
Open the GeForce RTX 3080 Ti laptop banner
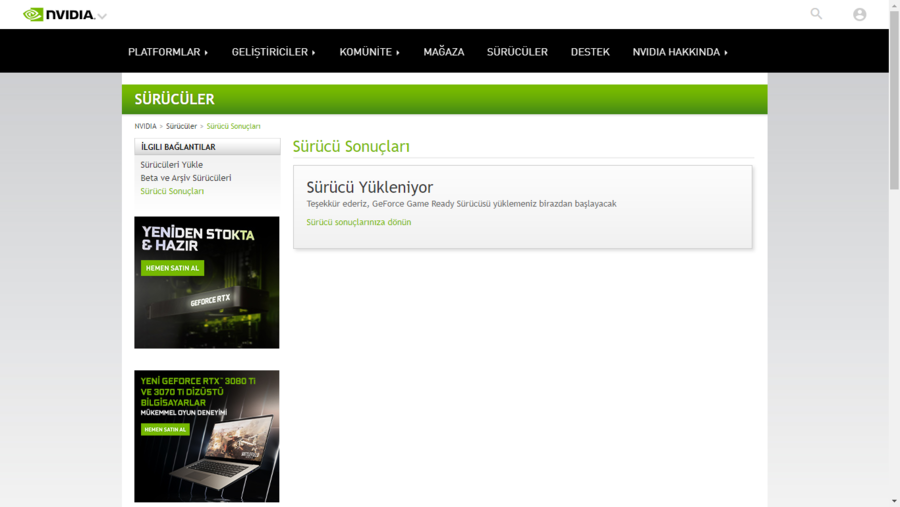[207, 436]
